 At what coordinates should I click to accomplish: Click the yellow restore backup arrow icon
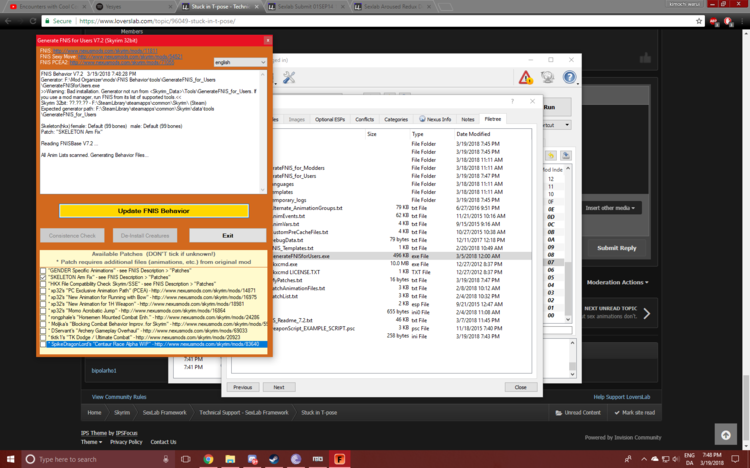point(551,156)
